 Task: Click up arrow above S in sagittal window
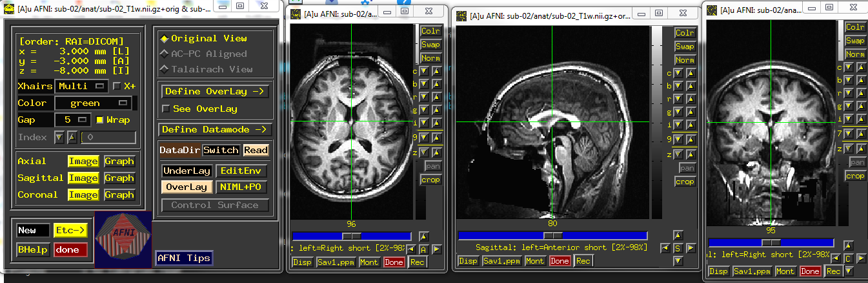click(x=677, y=236)
